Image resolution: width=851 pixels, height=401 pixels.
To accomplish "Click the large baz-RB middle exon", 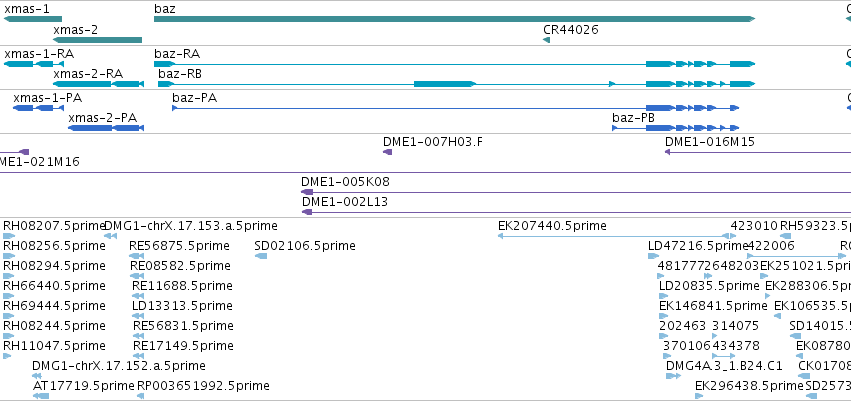I will tap(444, 84).
